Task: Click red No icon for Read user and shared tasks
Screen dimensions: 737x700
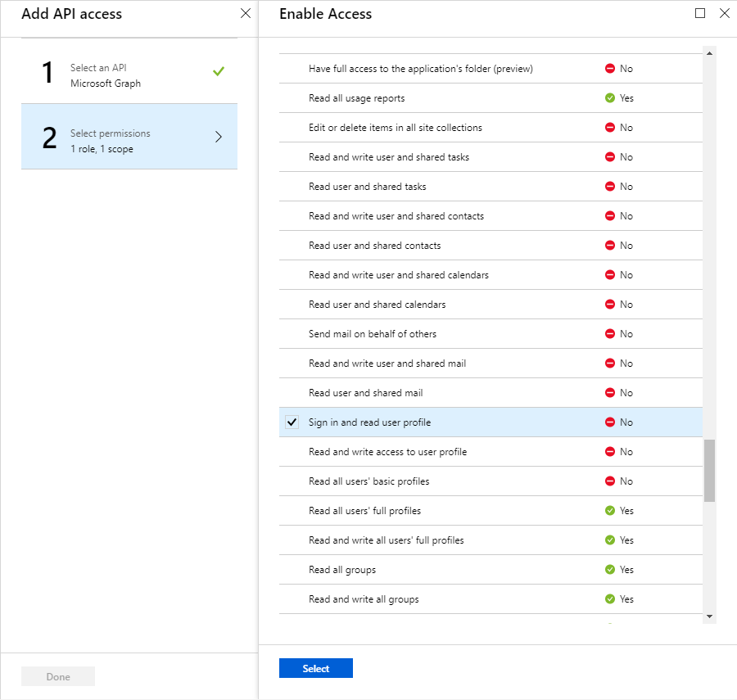Action: pos(609,187)
